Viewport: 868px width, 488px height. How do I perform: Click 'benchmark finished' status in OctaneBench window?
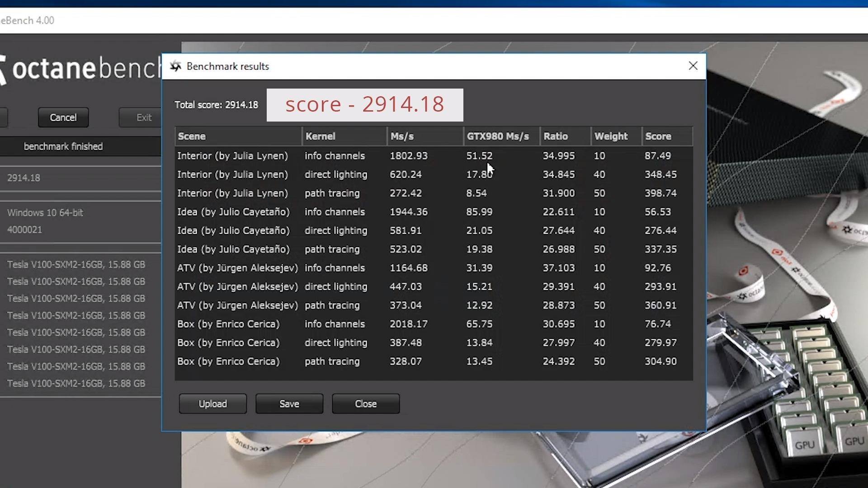click(63, 146)
